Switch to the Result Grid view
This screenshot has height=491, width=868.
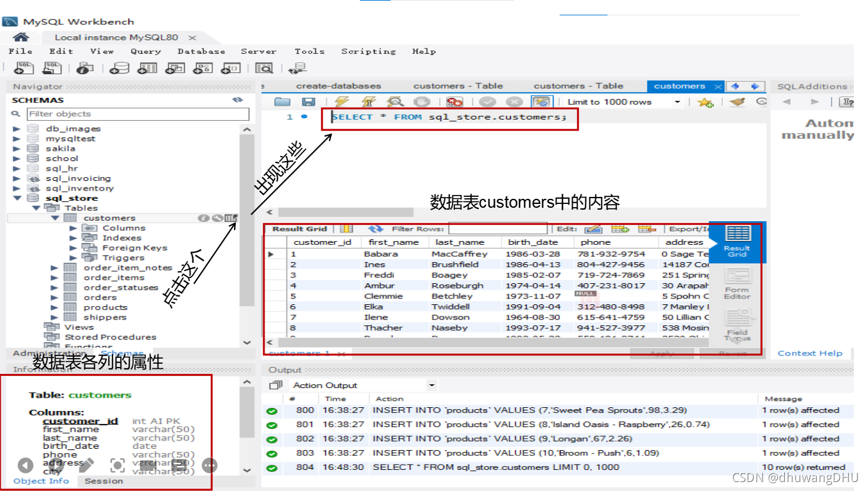[737, 242]
